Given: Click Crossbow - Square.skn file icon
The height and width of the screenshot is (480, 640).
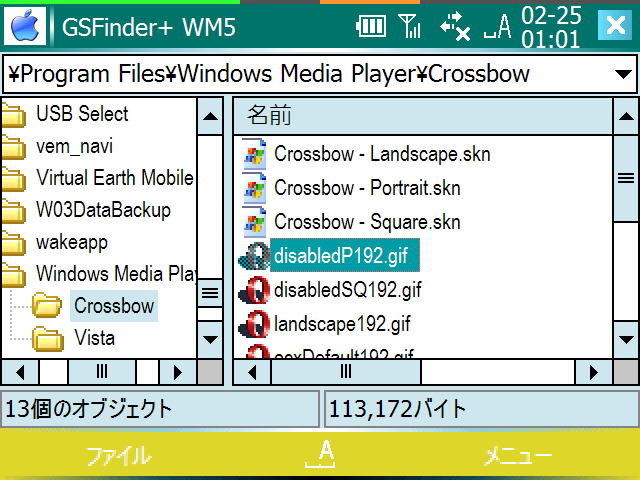Looking at the screenshot, I should 254,222.
